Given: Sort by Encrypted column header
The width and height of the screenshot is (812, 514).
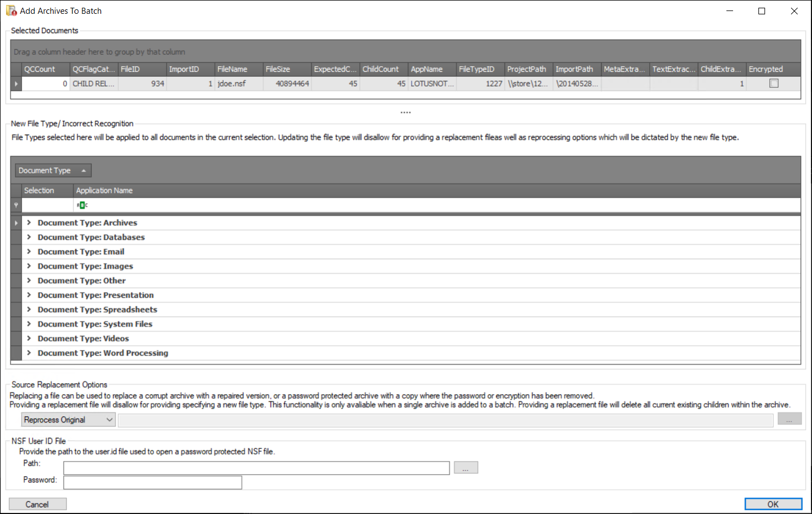Looking at the screenshot, I should [773, 69].
